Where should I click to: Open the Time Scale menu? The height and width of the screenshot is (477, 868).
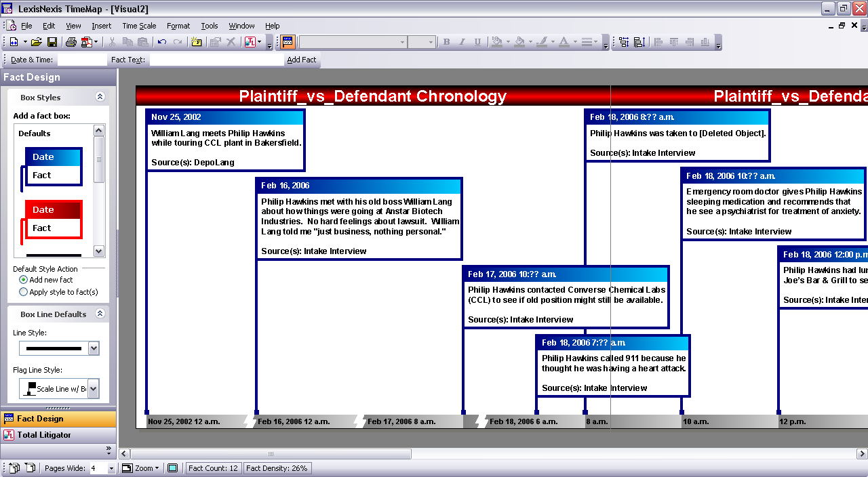[139, 26]
